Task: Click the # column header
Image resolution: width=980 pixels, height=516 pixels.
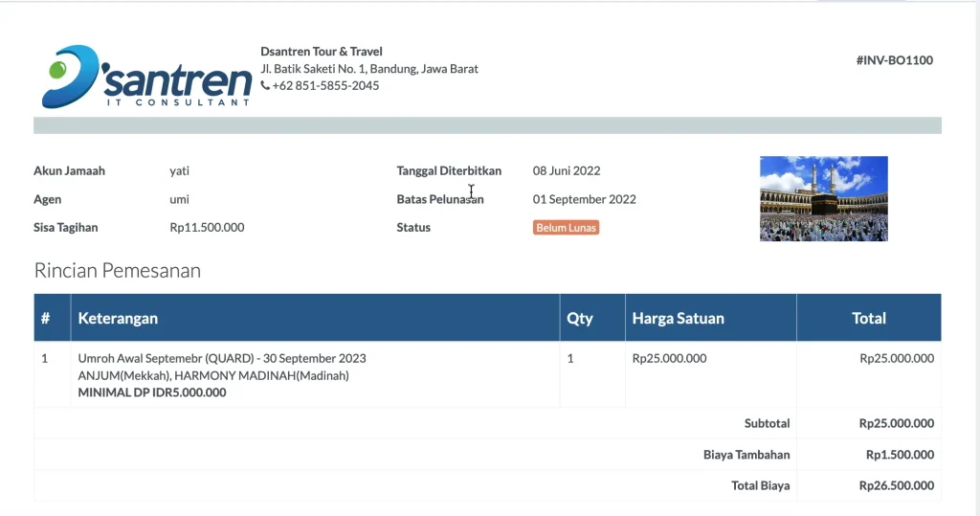Action: pyautogui.click(x=45, y=318)
